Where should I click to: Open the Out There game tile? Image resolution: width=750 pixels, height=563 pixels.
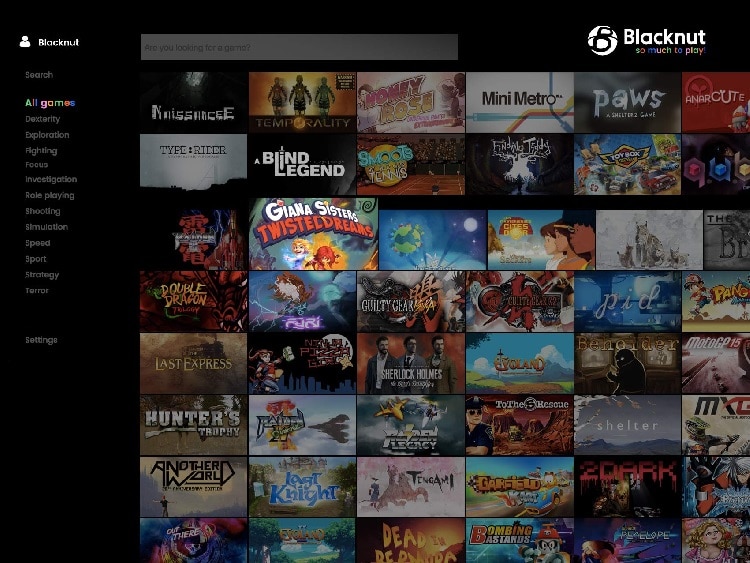(x=194, y=541)
